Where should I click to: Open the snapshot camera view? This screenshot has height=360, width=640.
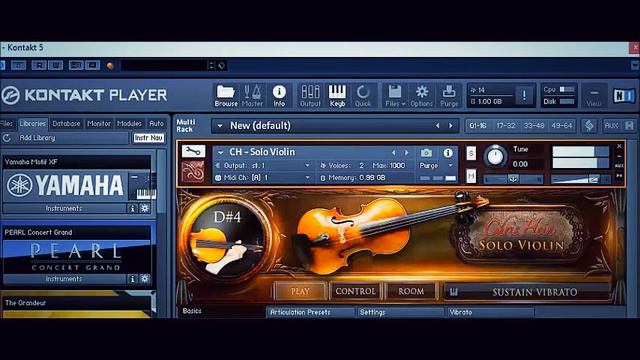(426, 153)
